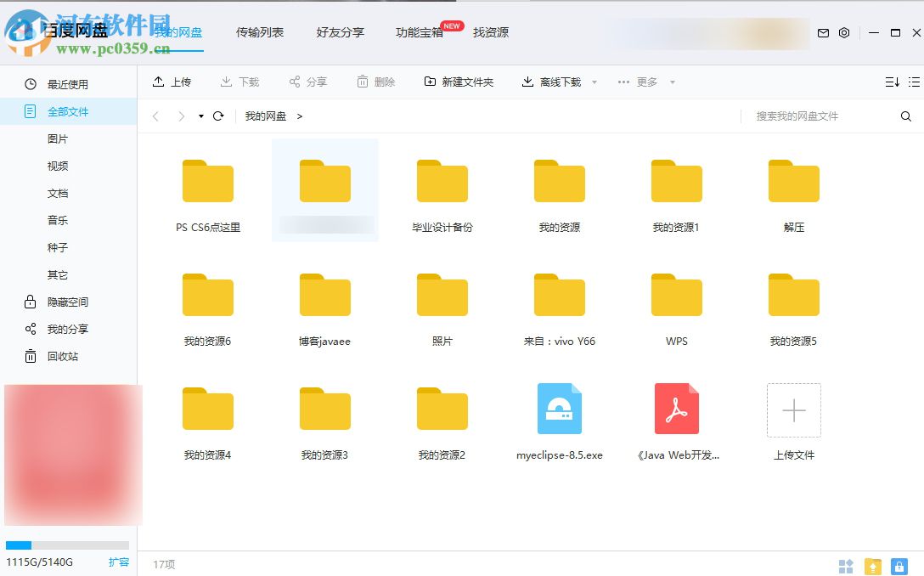Screen dimensions: 924x576
Task: Click the 新建文件夹 button
Action: [x=459, y=82]
